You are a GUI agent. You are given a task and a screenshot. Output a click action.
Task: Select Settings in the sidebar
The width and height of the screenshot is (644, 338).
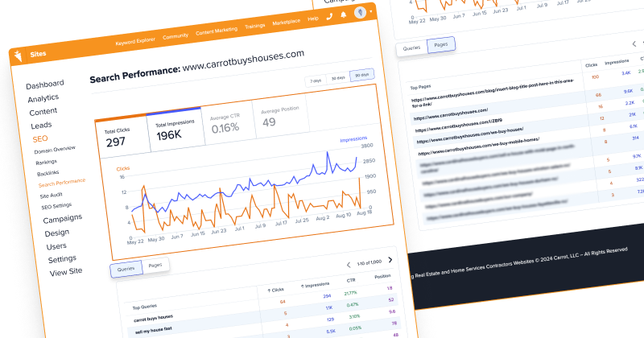pos(62,260)
